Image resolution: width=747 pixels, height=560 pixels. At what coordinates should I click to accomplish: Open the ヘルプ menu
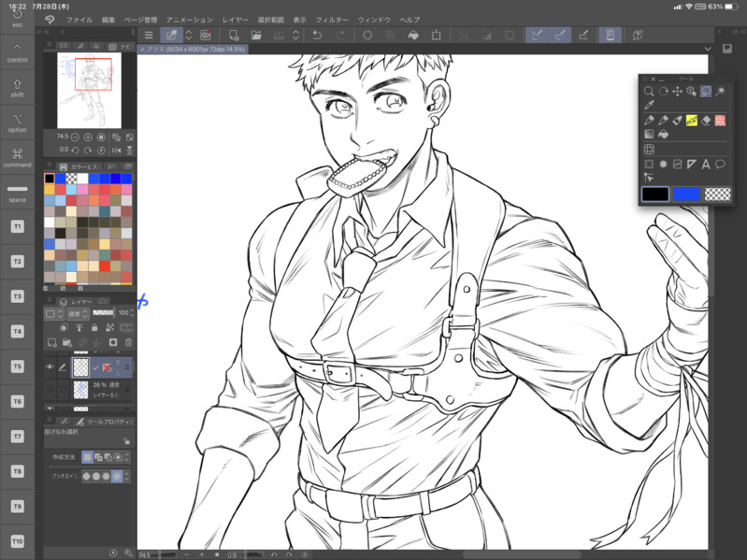[x=409, y=20]
